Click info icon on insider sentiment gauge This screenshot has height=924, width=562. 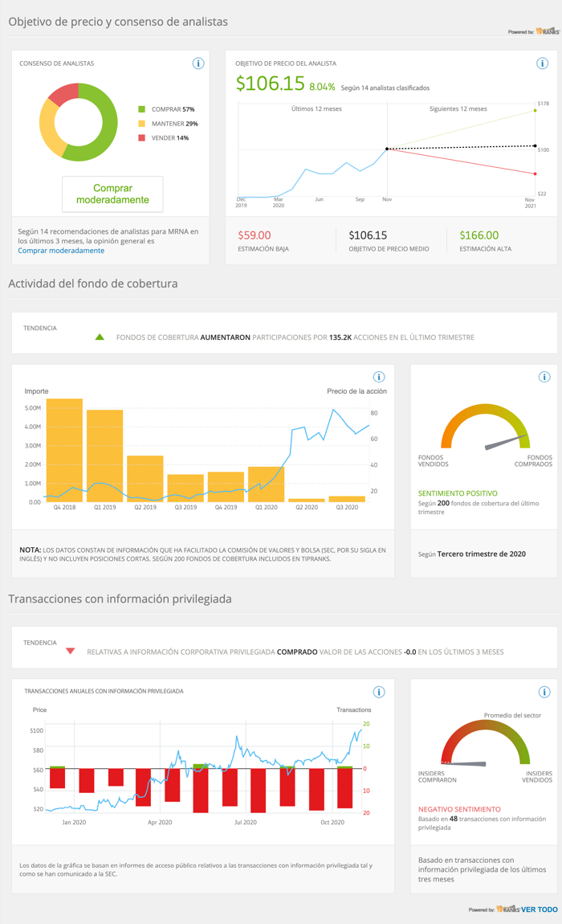(x=544, y=693)
